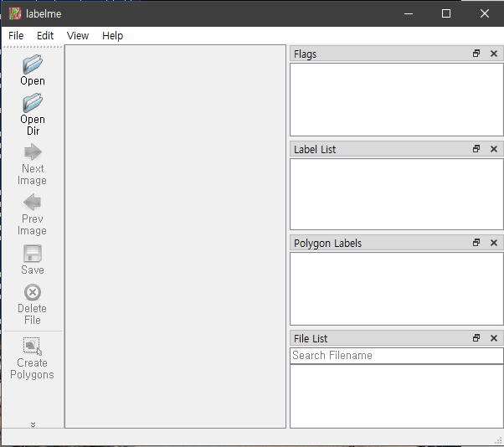Close the Flags panel
Viewport: 504px width, 447px height.
(494, 54)
